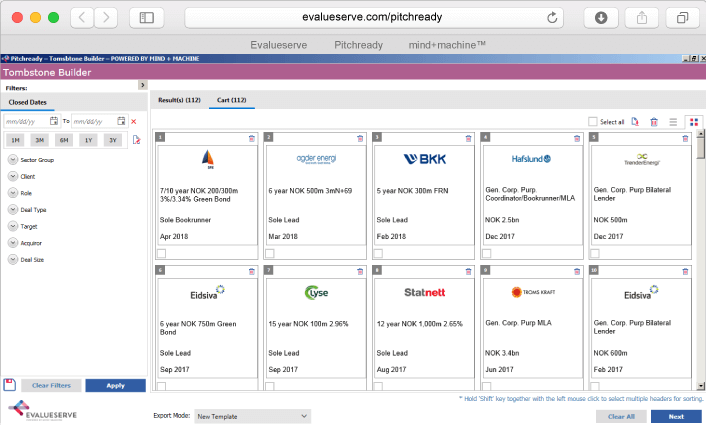Tick checkbox of the Apr 2018 Green Bond card
Screen dimensions: 706x425
point(162,253)
